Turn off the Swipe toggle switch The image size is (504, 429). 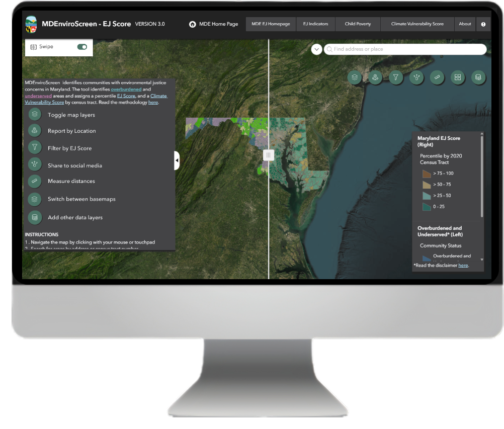(x=82, y=47)
